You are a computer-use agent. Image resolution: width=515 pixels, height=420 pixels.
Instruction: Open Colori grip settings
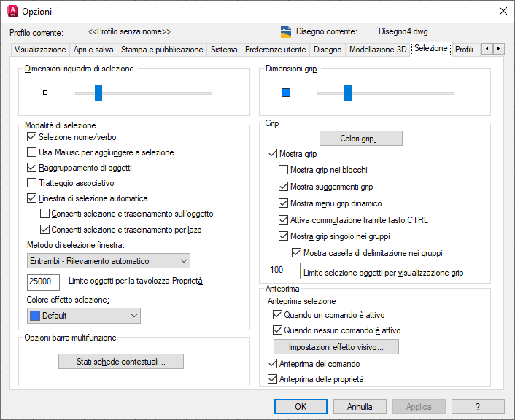pos(360,139)
